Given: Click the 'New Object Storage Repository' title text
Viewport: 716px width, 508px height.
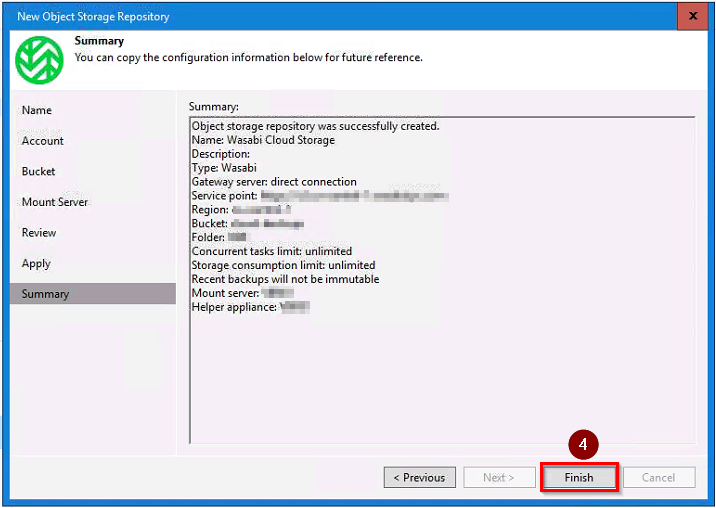Looking at the screenshot, I should pos(93,16).
